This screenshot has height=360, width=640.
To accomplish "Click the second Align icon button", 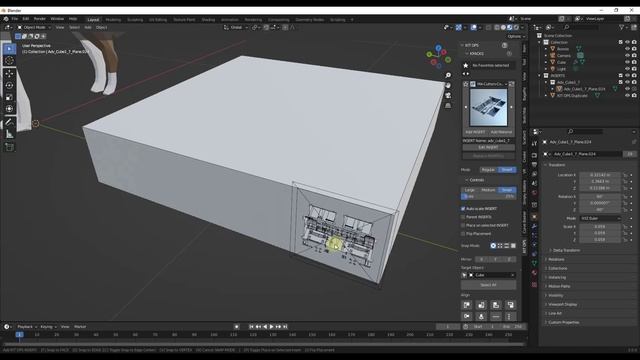I will pyautogui.click(x=481, y=305).
